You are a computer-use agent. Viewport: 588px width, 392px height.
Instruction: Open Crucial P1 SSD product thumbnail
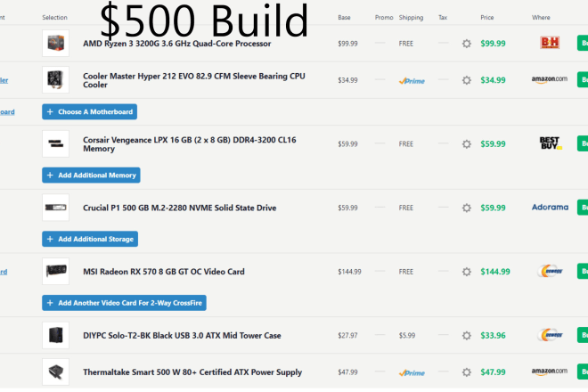click(x=55, y=208)
